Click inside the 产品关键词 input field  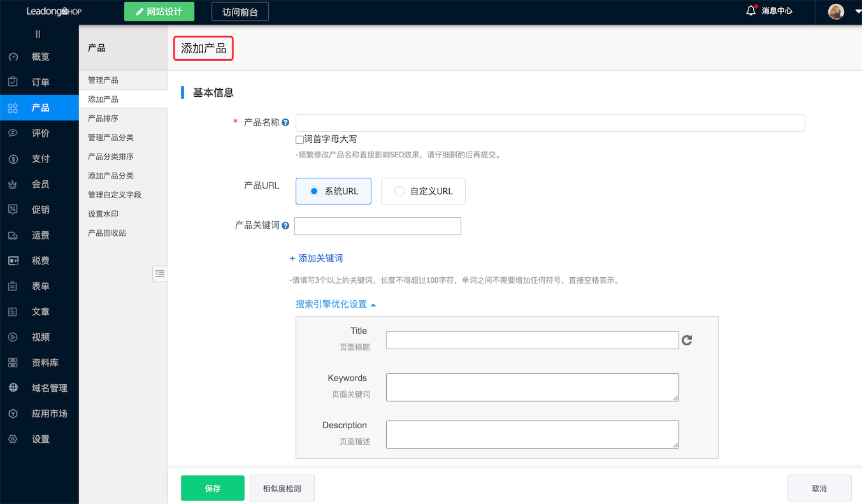tap(377, 226)
